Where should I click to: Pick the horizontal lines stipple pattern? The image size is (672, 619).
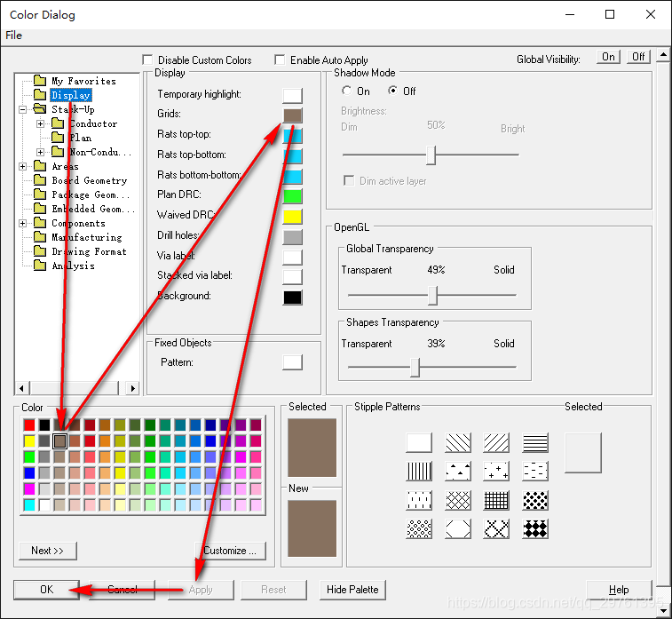(x=535, y=442)
